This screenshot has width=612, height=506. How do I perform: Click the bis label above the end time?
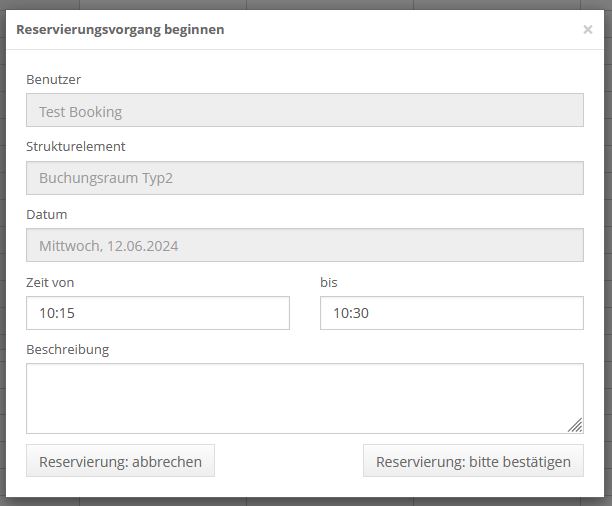(x=329, y=282)
